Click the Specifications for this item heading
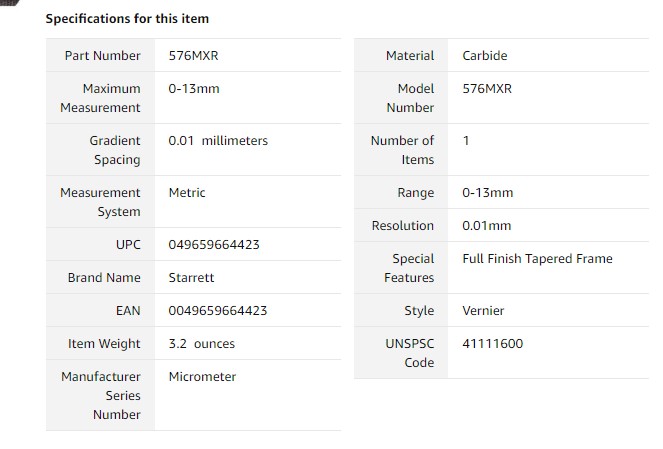Screen dimensions: 663x449 [x=127, y=19]
